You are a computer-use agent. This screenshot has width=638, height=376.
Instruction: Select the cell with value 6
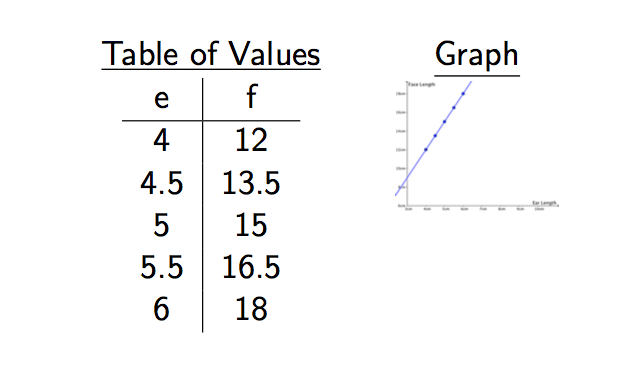point(161,310)
